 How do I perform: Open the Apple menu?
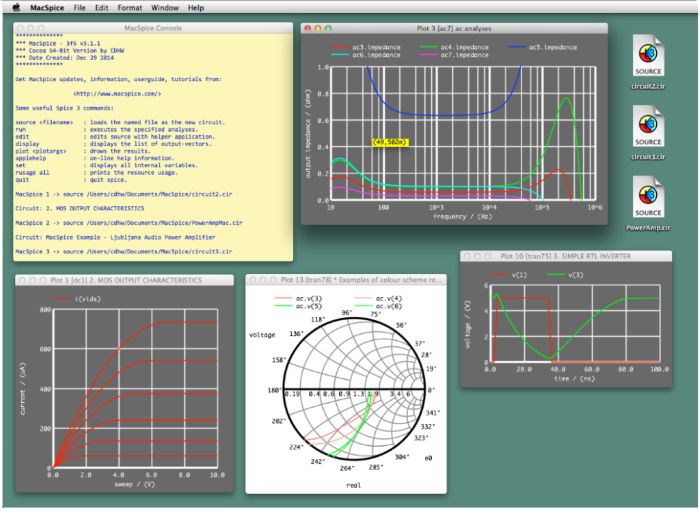pyautogui.click(x=16, y=8)
